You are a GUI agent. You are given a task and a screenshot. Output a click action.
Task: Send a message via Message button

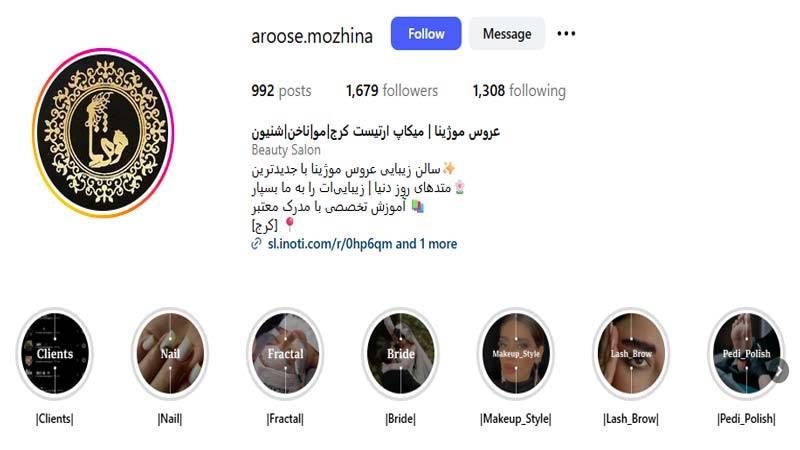click(x=507, y=34)
